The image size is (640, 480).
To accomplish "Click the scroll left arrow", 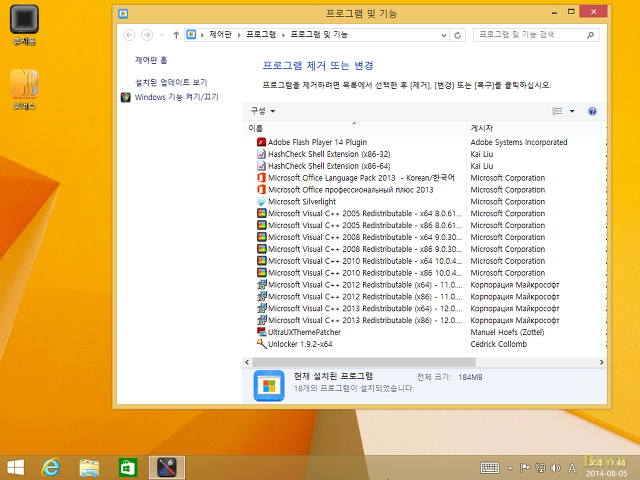I will point(247,362).
